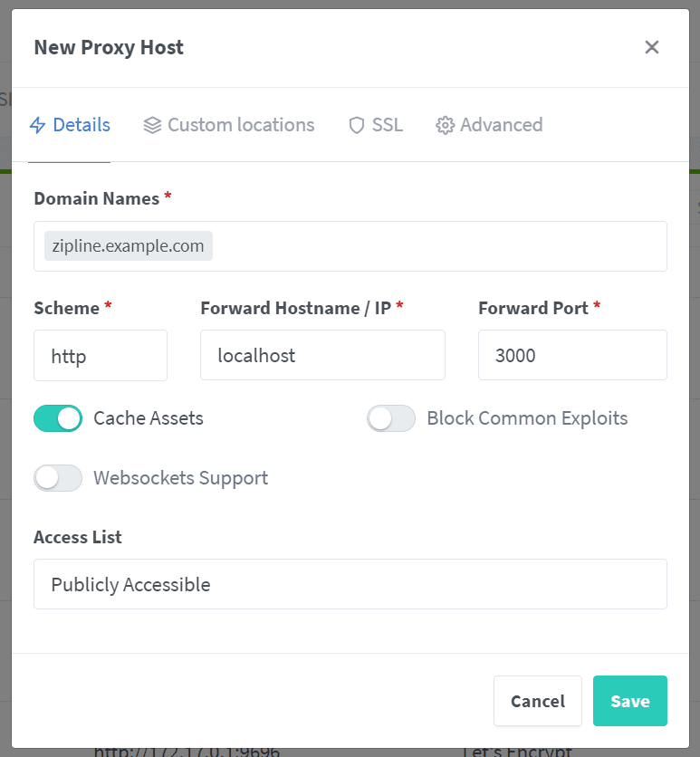700x757 pixels.
Task: Switch to the SSL tab
Action: coord(375,125)
